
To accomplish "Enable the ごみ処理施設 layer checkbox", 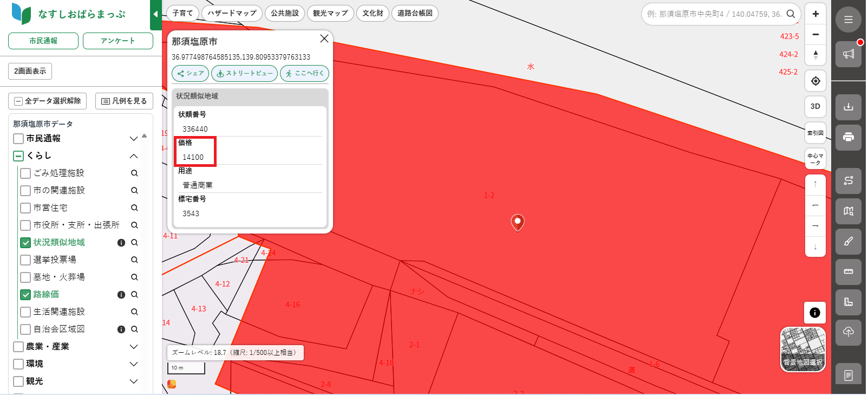I will (25, 173).
